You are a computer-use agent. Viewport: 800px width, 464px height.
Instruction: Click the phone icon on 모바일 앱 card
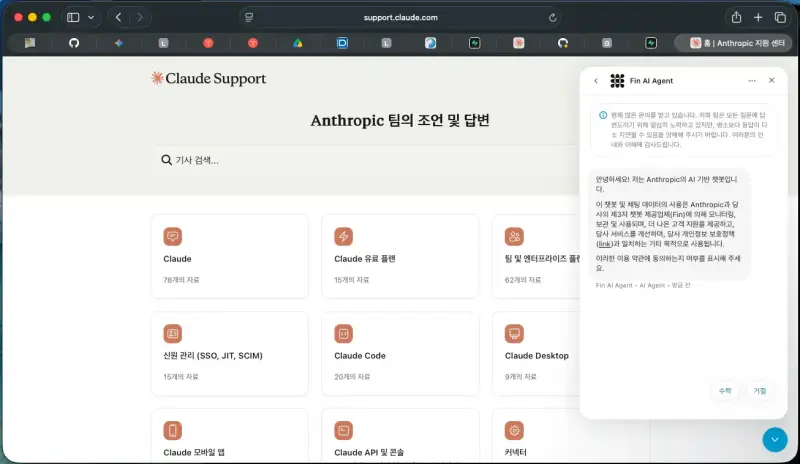(x=172, y=430)
